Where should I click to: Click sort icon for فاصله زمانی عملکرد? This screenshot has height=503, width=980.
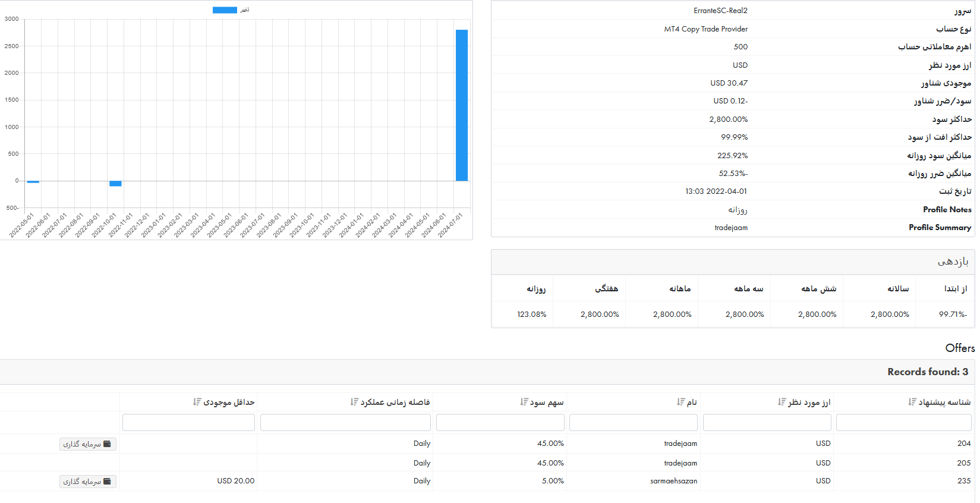(354, 402)
